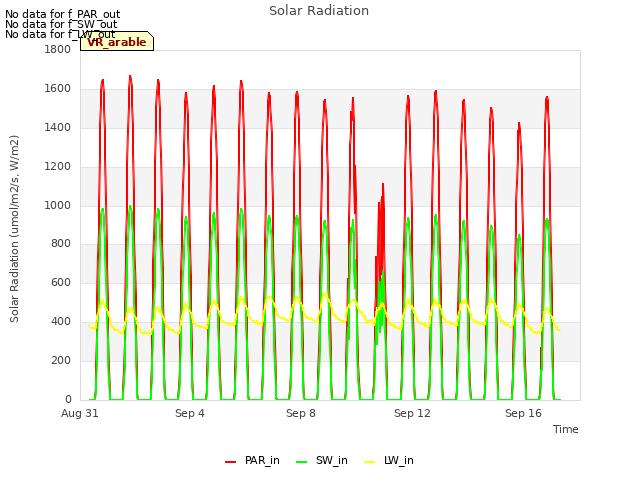
Task: Click the green SW_in legend swatch
Action: pyautogui.click(x=302, y=462)
